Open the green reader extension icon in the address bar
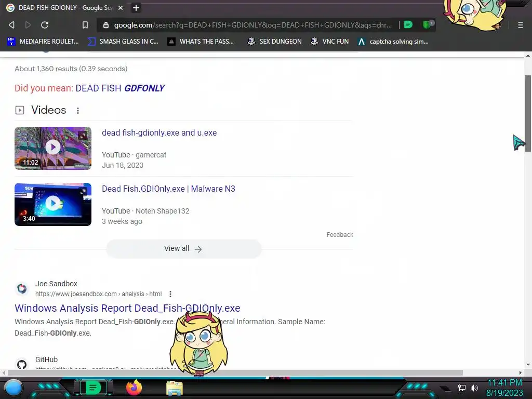 [408, 25]
